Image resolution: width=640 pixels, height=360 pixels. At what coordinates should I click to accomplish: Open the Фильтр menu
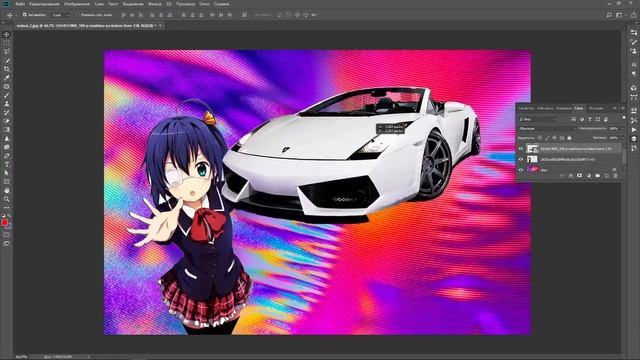point(155,4)
